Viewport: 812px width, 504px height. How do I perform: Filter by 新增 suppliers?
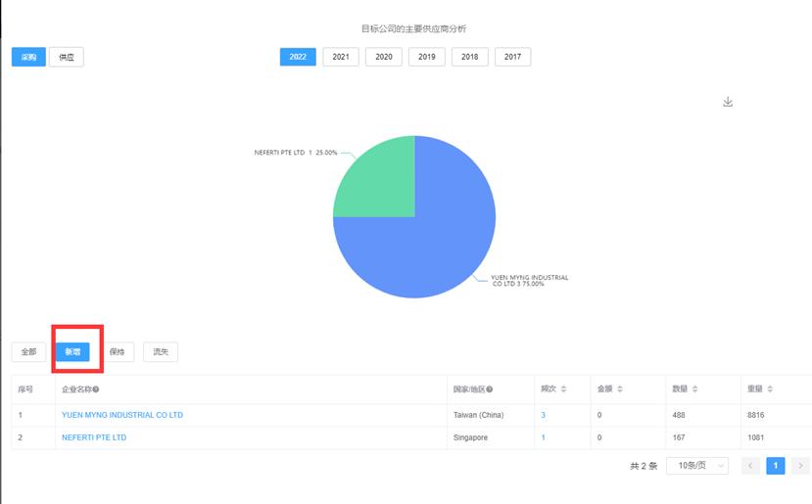72,352
